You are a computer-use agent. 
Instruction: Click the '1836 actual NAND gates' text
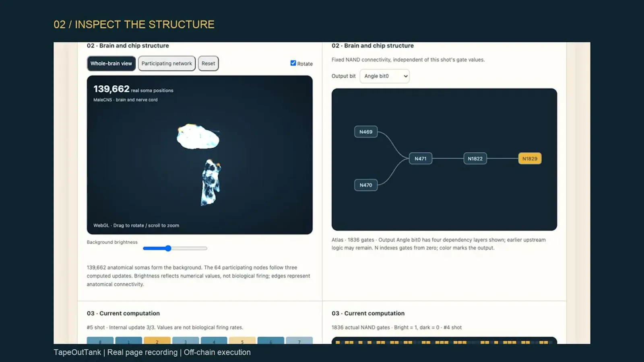(x=396, y=327)
